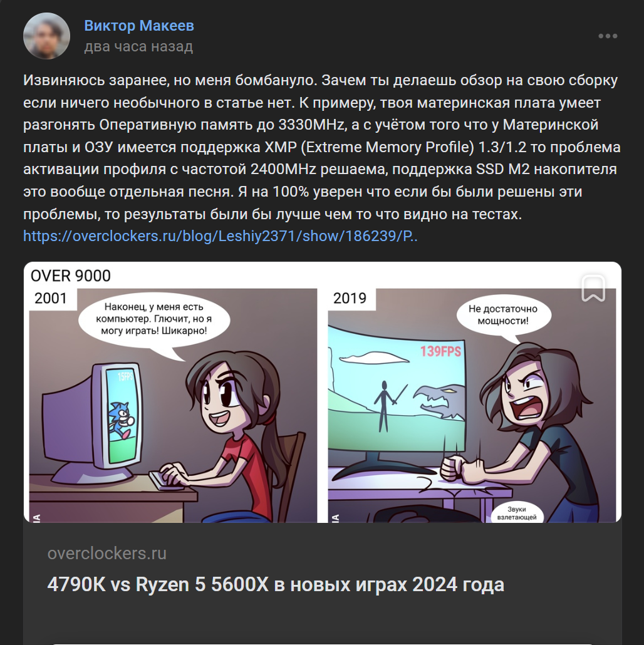Open the '4790K vs Ryzen 5 5600X' article title
644x645 pixels.
276,584
